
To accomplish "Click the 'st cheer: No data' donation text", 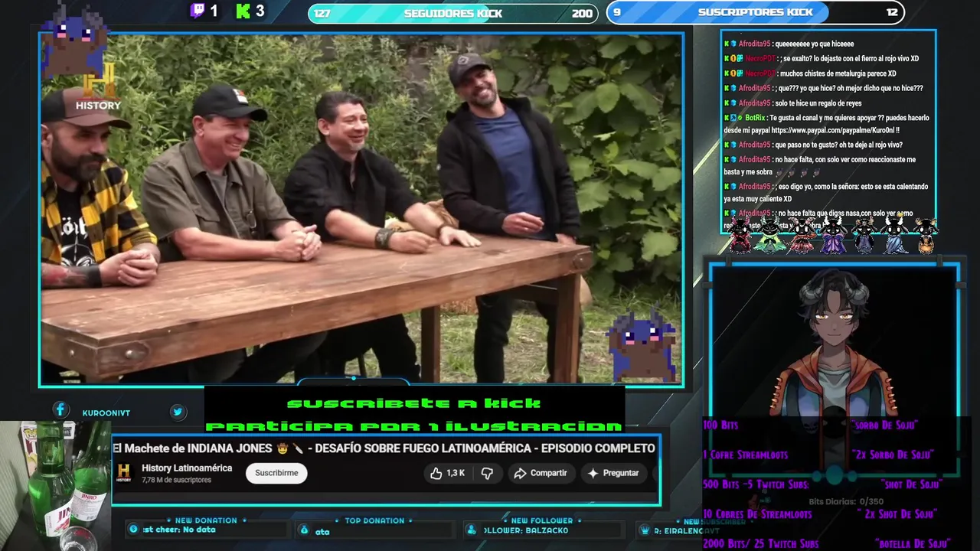I will coord(179,530).
